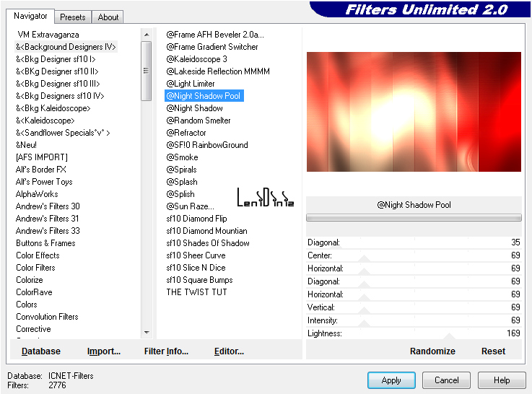The height and width of the screenshot is (394, 532).
Task: Click the Apply button
Action: point(391,380)
